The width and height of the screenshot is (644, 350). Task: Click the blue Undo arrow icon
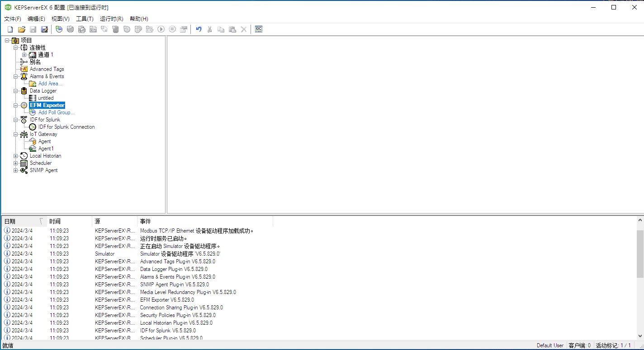tap(198, 29)
